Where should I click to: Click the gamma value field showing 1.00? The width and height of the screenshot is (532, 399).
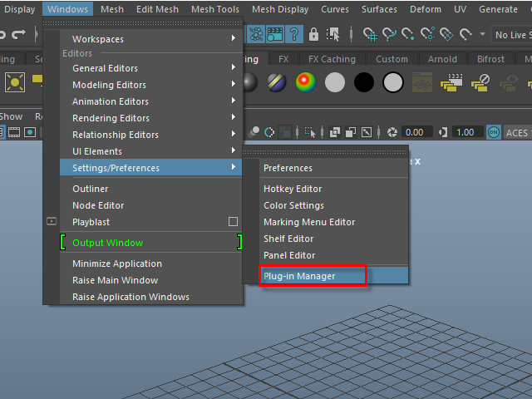pyautogui.click(x=465, y=132)
